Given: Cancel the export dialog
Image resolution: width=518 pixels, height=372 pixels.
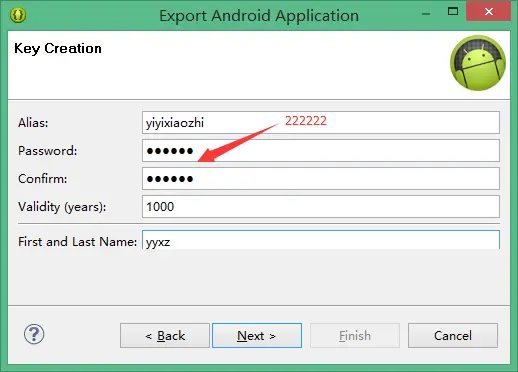Looking at the screenshot, I should 453,335.
